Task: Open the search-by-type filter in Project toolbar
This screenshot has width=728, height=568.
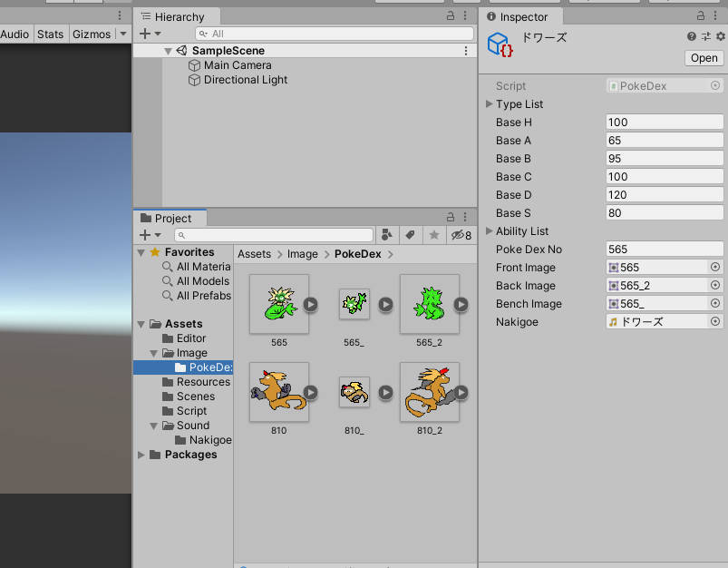Action: pyautogui.click(x=387, y=234)
